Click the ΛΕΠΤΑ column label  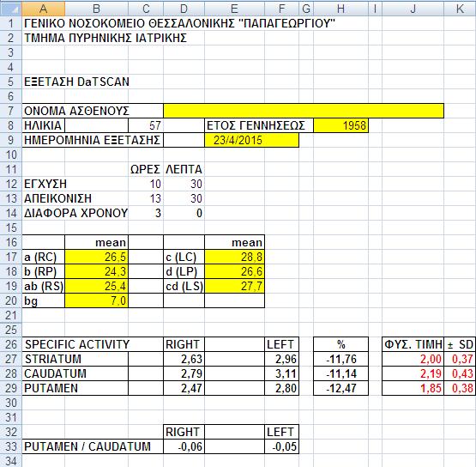tap(184, 169)
